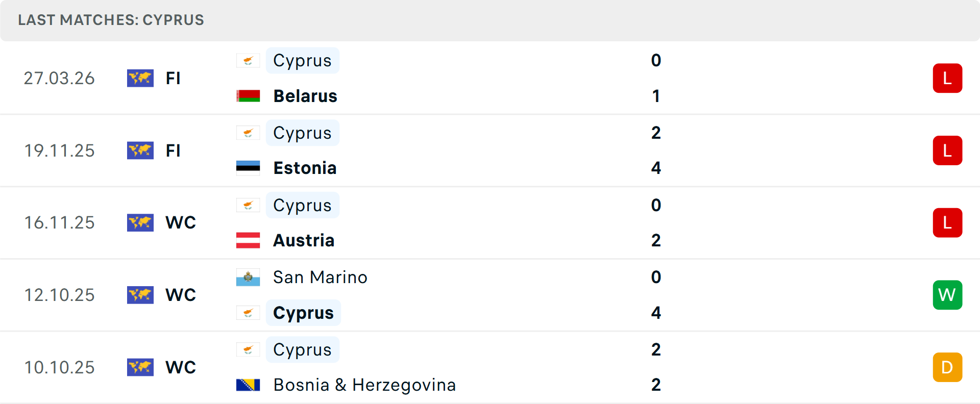Click the bold Cyprus name in San Marino match
This screenshot has width=980, height=404.
pyautogui.click(x=303, y=313)
